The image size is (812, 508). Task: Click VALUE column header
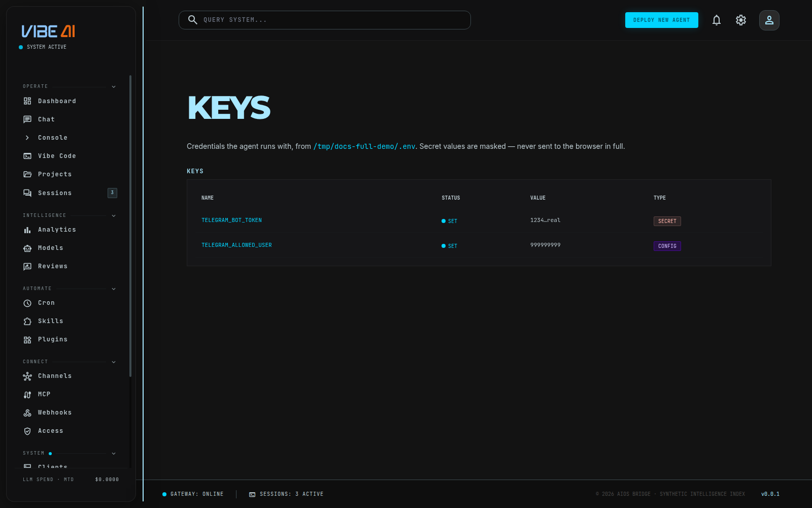tap(538, 198)
